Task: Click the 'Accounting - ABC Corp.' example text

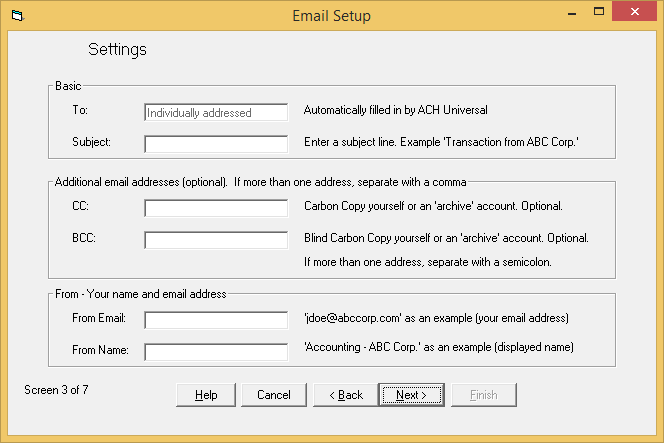Action: [439, 347]
